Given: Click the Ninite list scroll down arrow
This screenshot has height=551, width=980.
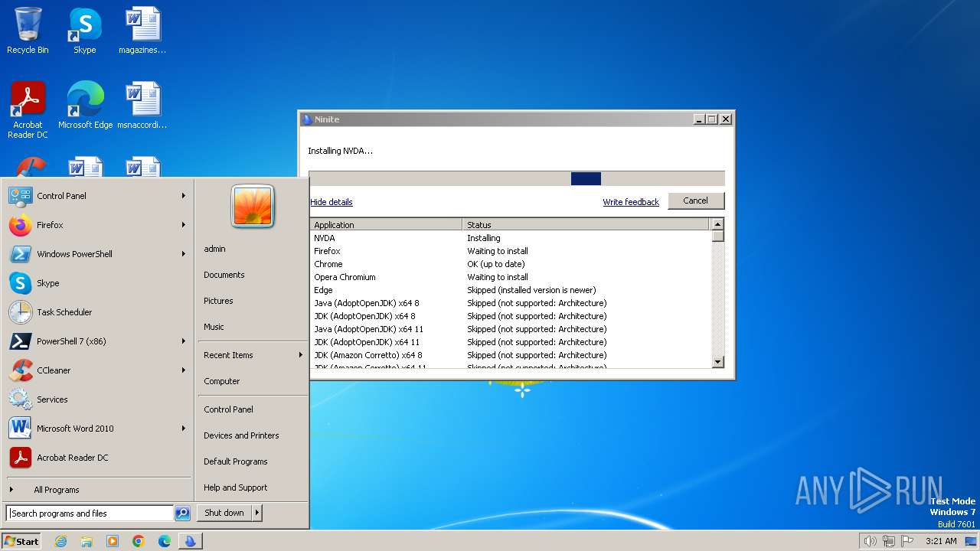Looking at the screenshot, I should pyautogui.click(x=717, y=362).
